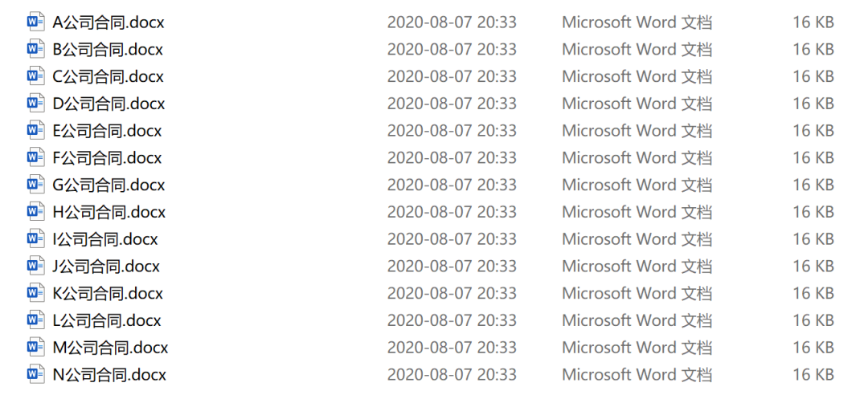Select the Word icon for E公司合同.docx
The width and height of the screenshot is (868, 395).
click(36, 131)
